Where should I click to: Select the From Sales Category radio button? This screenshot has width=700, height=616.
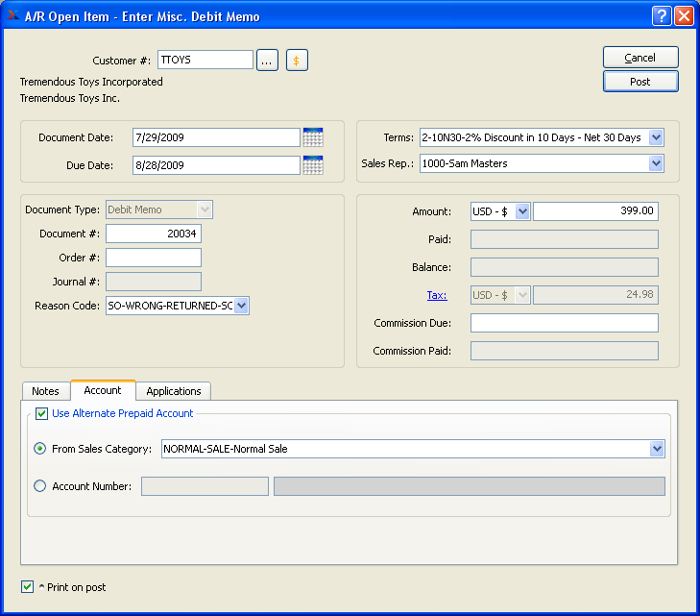[40, 449]
